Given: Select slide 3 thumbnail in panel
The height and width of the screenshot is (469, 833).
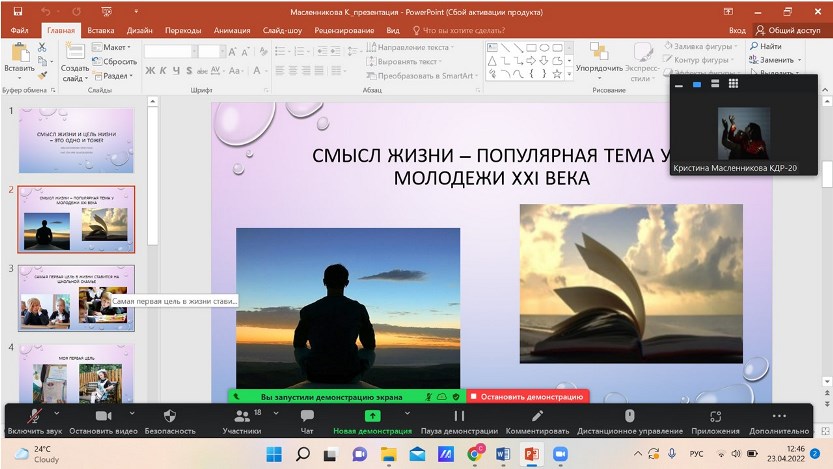Looking at the screenshot, I should pyautogui.click(x=76, y=298).
